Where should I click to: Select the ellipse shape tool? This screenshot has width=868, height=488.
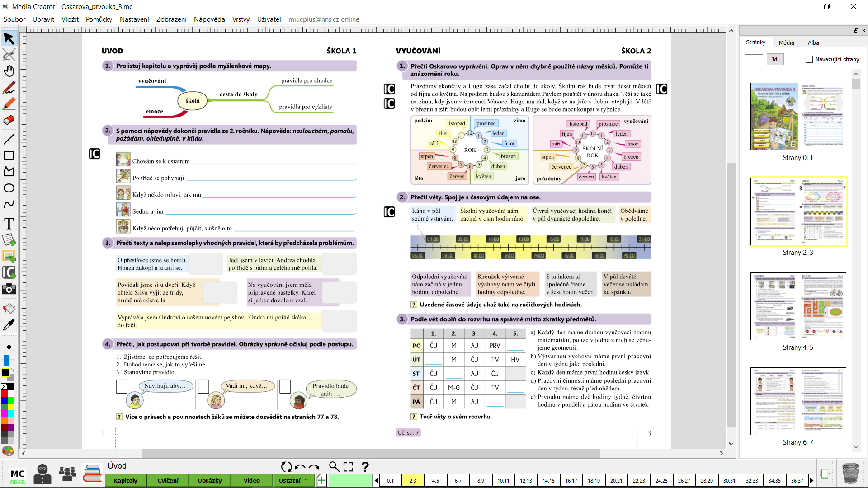coord(9,188)
